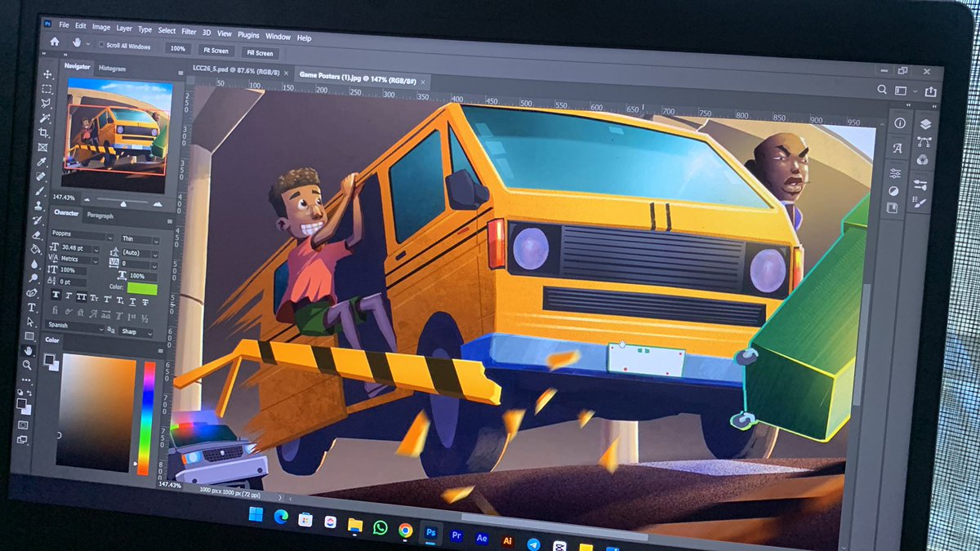The width and height of the screenshot is (980, 551).
Task: Open the Paths panel icon
Action: pos(924,142)
